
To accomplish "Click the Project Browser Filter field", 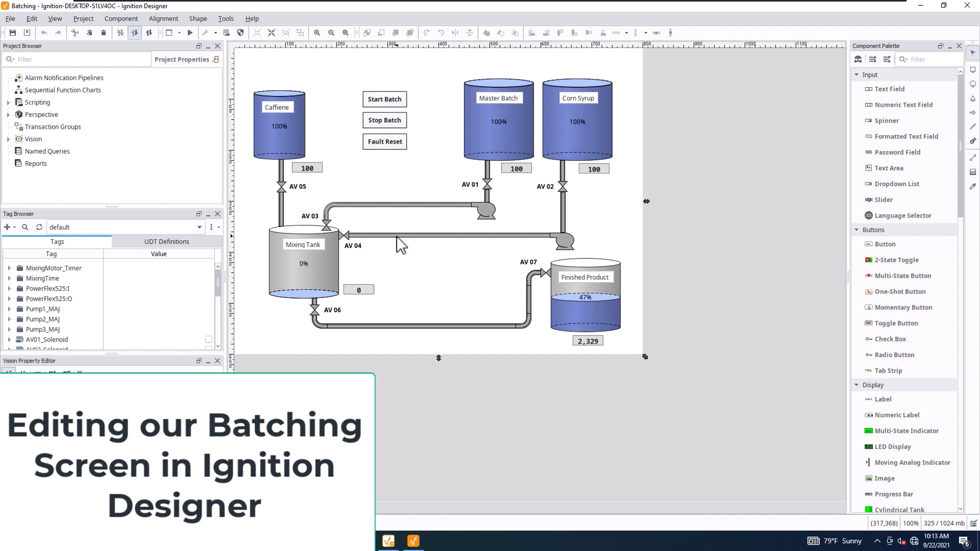I will click(x=82, y=59).
